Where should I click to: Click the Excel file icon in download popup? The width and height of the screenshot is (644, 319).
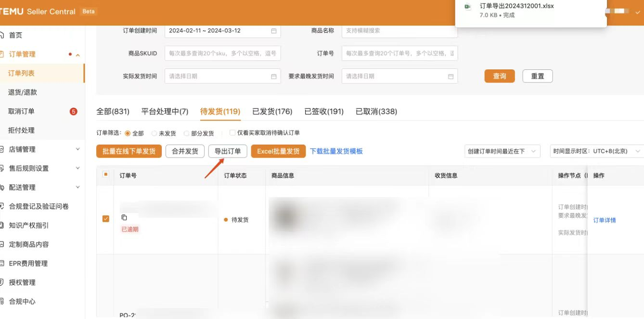pos(467,6)
